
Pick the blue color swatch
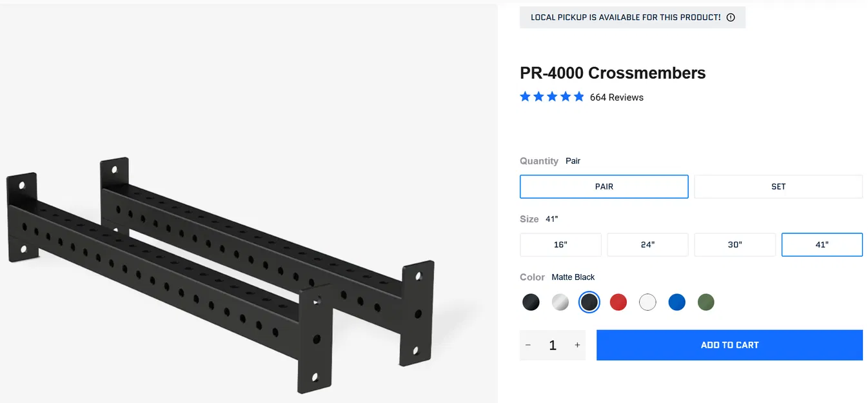(676, 302)
